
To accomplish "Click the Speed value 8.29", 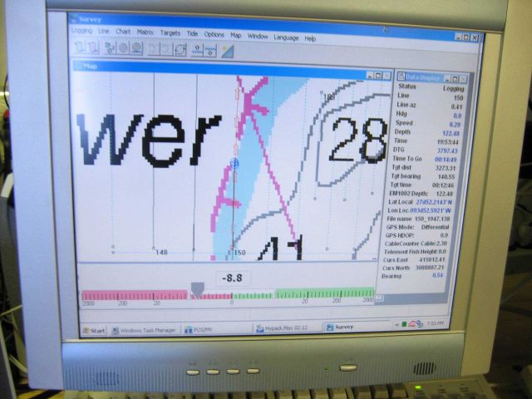I will (x=455, y=125).
